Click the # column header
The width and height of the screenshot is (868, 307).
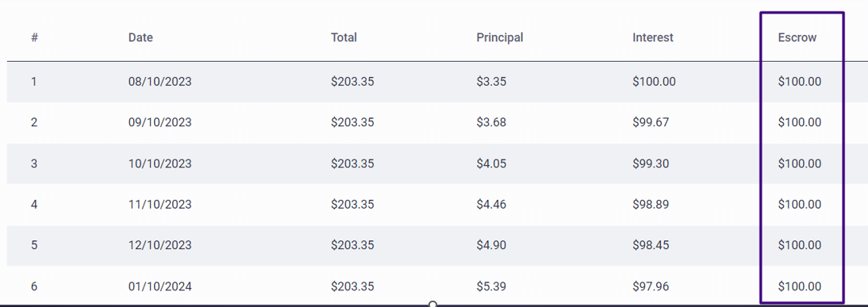click(x=34, y=37)
